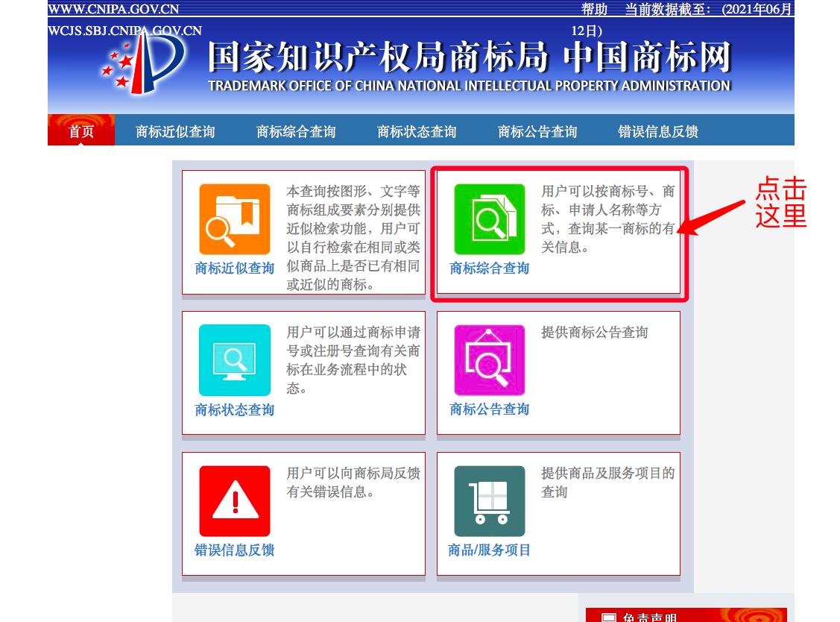The image size is (840, 622).
Task: Click the blue 商标近似查询 card link
Action: [233, 268]
